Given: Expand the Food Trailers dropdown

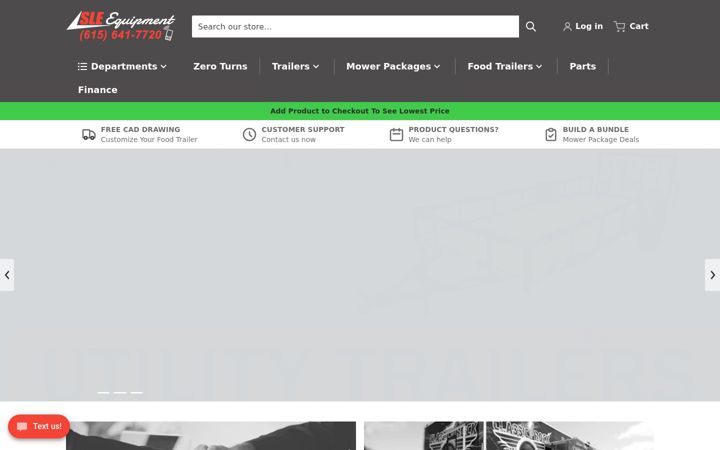Looking at the screenshot, I should point(505,67).
